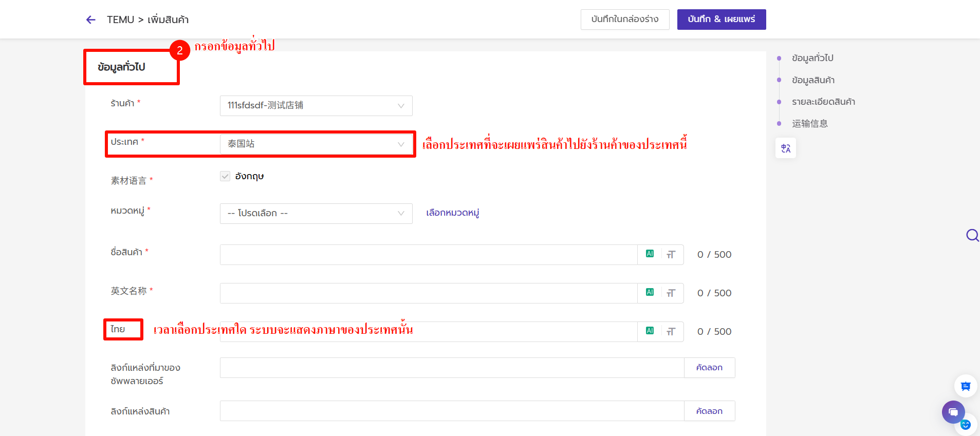The width and height of the screenshot is (980, 436).
Task: Focus the ไทย product name input
Action: click(x=429, y=332)
